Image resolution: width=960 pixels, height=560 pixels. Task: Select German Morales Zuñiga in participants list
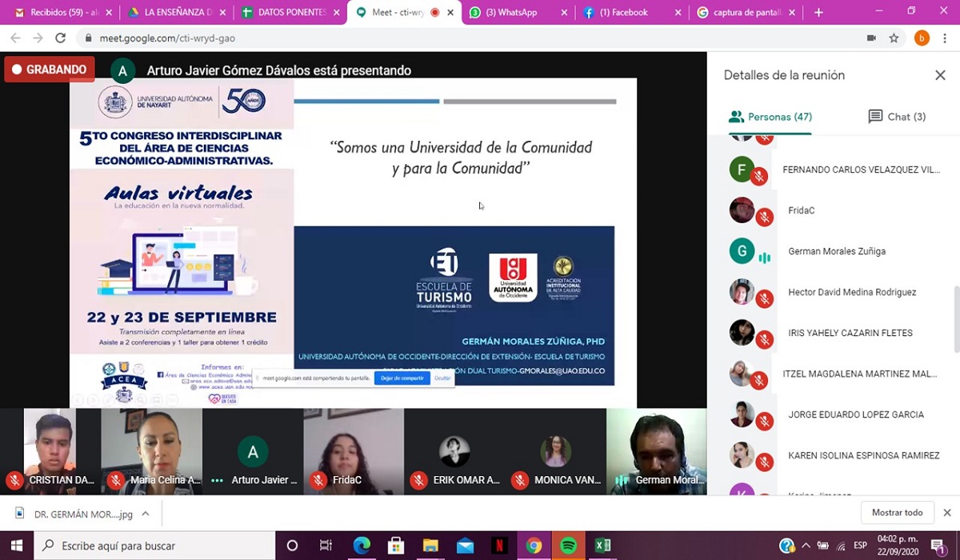834,251
